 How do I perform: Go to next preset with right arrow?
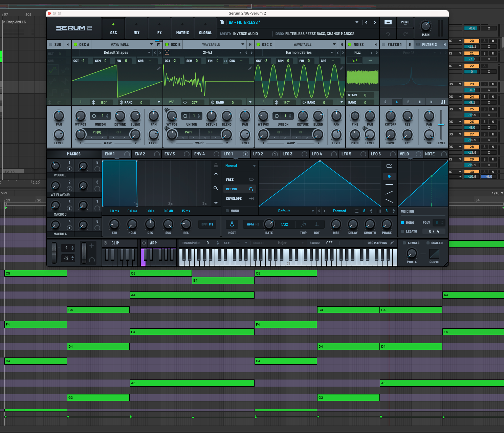[x=375, y=22]
